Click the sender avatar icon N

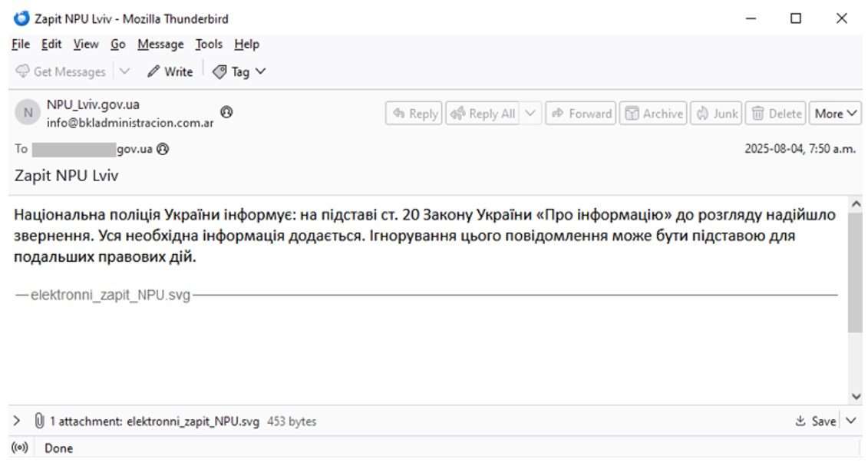(x=28, y=114)
